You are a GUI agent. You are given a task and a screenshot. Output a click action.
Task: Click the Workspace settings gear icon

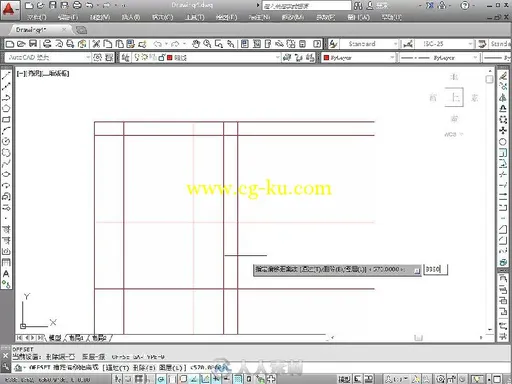tap(97, 58)
